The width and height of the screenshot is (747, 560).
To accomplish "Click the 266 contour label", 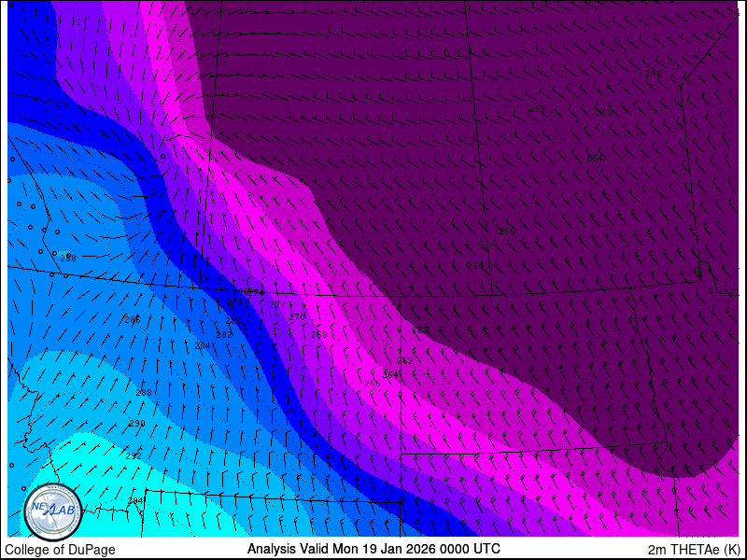I will pos(373,384).
